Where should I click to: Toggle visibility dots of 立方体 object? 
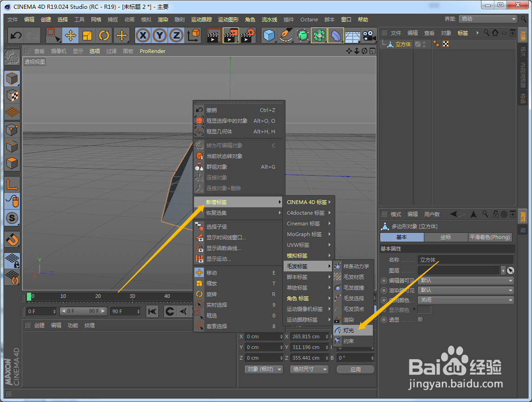(424, 44)
